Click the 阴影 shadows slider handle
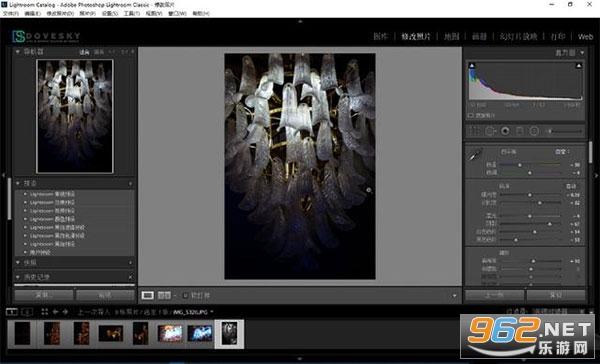Screen dimensions: 600x364 (549, 224)
